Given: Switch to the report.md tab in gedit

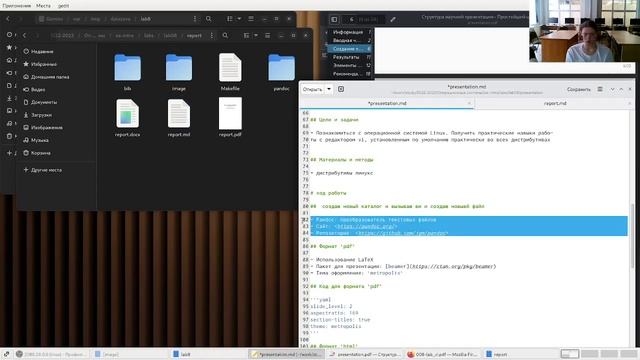Looking at the screenshot, I should [555, 104].
